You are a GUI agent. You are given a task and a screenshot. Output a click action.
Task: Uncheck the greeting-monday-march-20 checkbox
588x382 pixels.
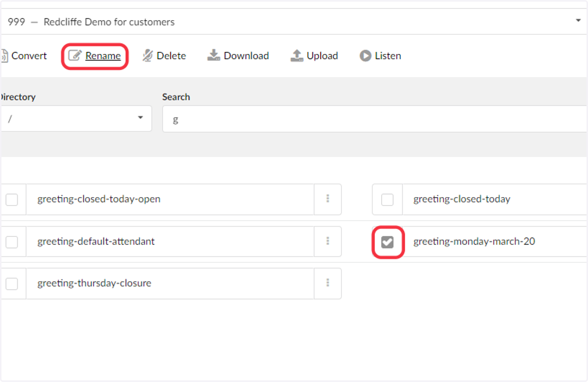coord(388,242)
